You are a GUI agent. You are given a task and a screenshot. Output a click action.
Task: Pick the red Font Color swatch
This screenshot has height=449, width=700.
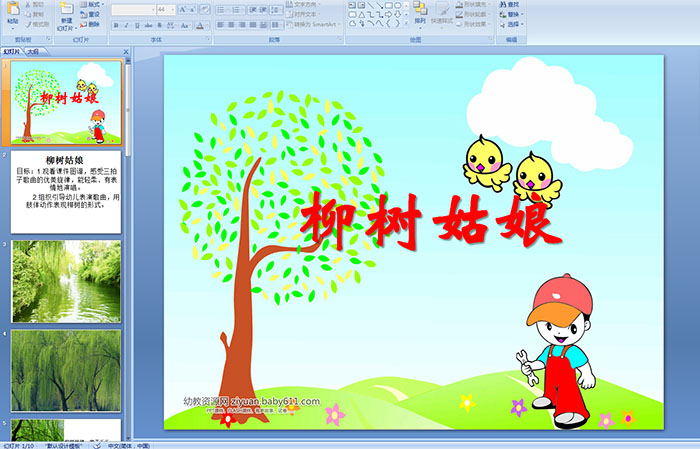tap(200, 25)
